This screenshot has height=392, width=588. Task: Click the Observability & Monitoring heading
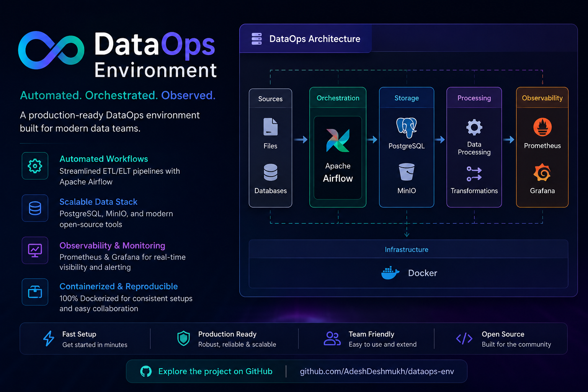(x=112, y=245)
